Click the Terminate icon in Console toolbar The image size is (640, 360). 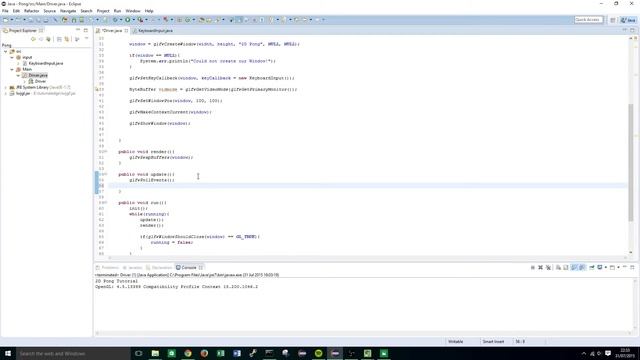point(533,268)
